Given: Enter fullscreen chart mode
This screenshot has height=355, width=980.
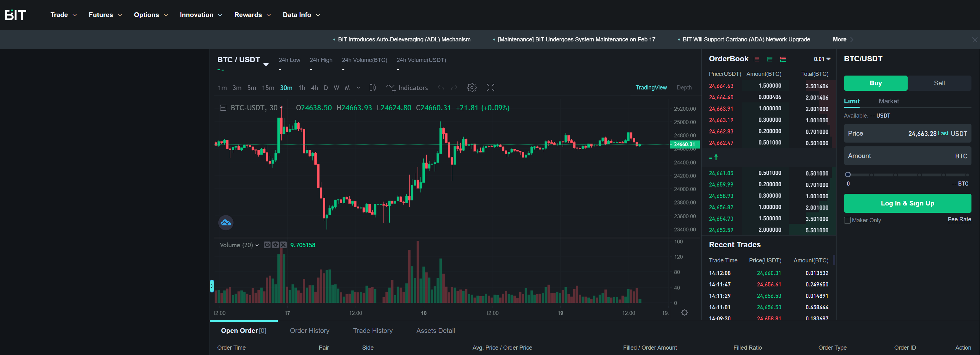Looking at the screenshot, I should pyautogui.click(x=490, y=88).
